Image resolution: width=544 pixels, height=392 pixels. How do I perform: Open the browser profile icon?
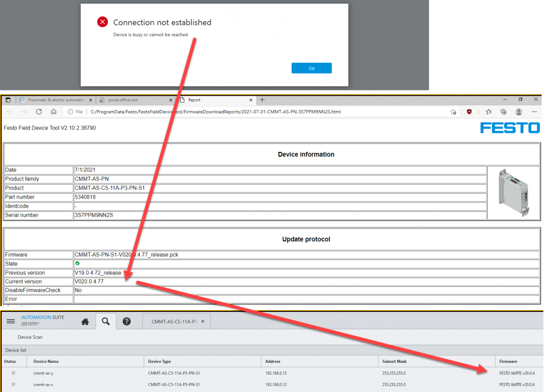[518, 112]
